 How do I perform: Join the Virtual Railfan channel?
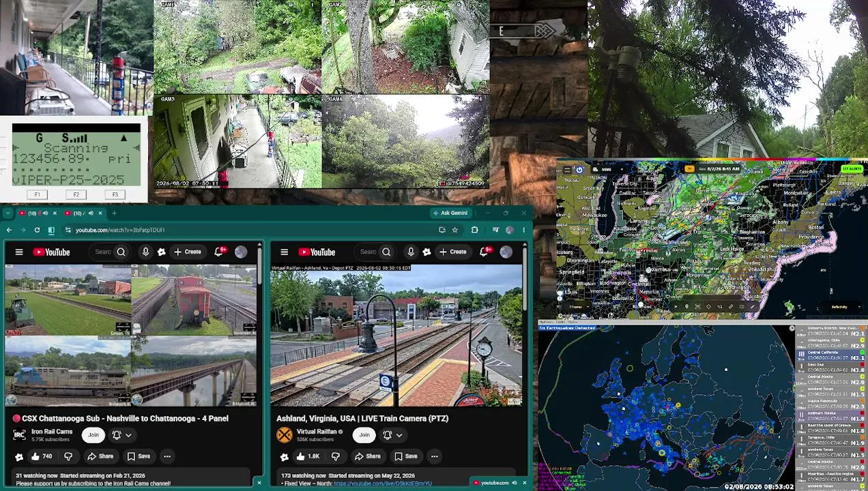pyautogui.click(x=364, y=435)
